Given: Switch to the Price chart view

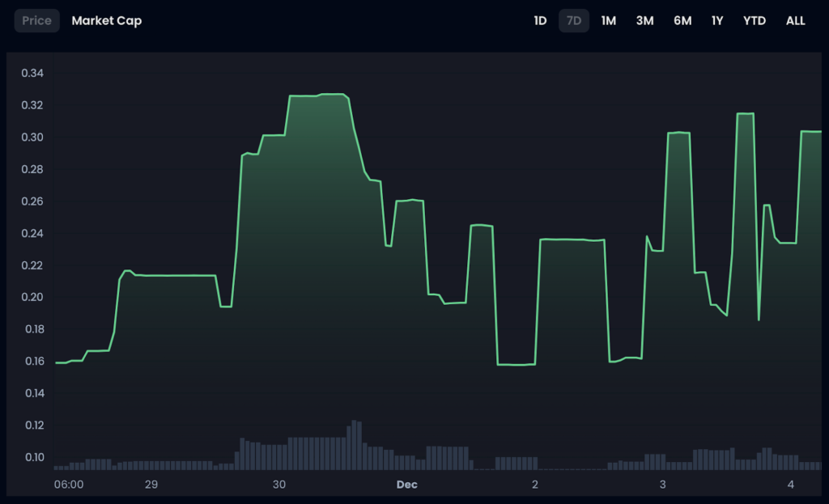Looking at the screenshot, I should pyautogui.click(x=36, y=21).
